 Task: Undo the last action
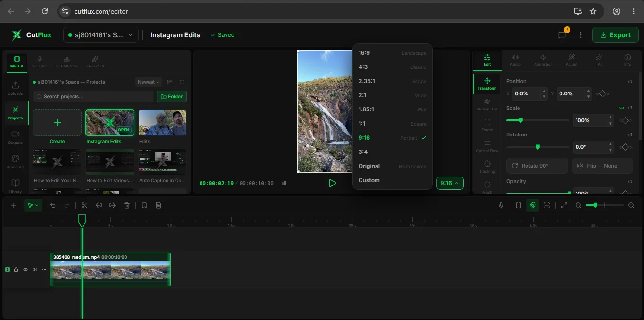[53, 205]
